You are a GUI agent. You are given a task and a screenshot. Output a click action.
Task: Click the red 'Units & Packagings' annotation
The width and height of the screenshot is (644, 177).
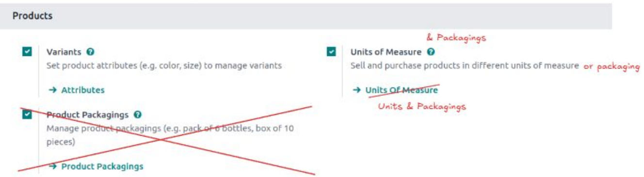tap(422, 106)
